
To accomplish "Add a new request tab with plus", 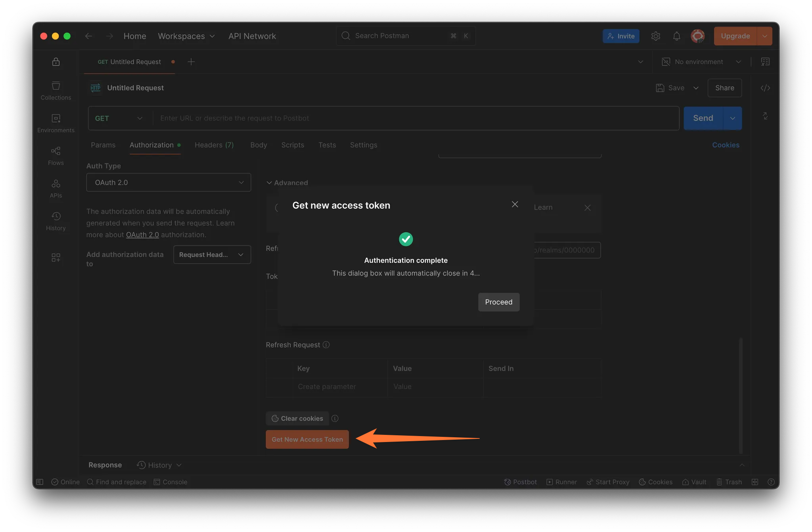I will (191, 62).
